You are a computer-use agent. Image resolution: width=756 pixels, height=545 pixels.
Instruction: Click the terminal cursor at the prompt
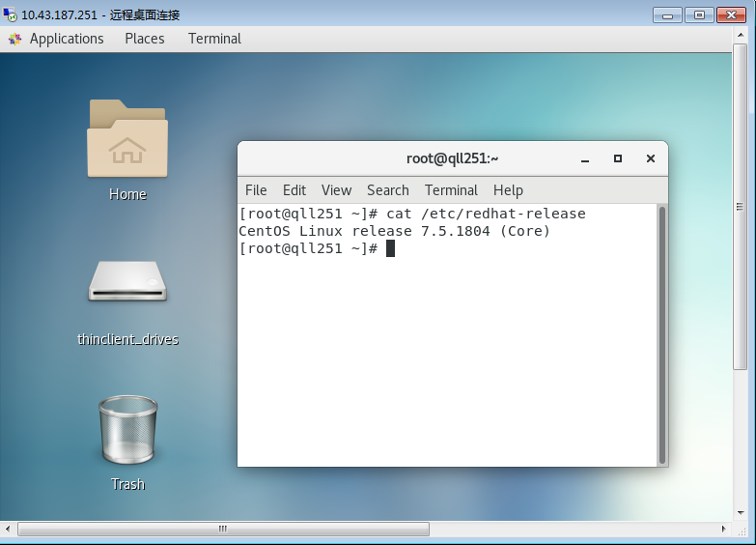pos(390,248)
